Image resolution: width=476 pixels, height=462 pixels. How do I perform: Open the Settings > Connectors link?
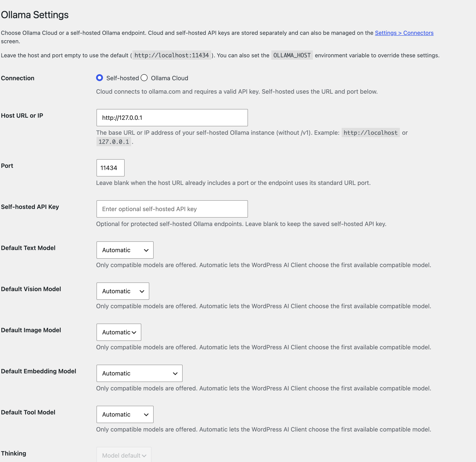[404, 33]
